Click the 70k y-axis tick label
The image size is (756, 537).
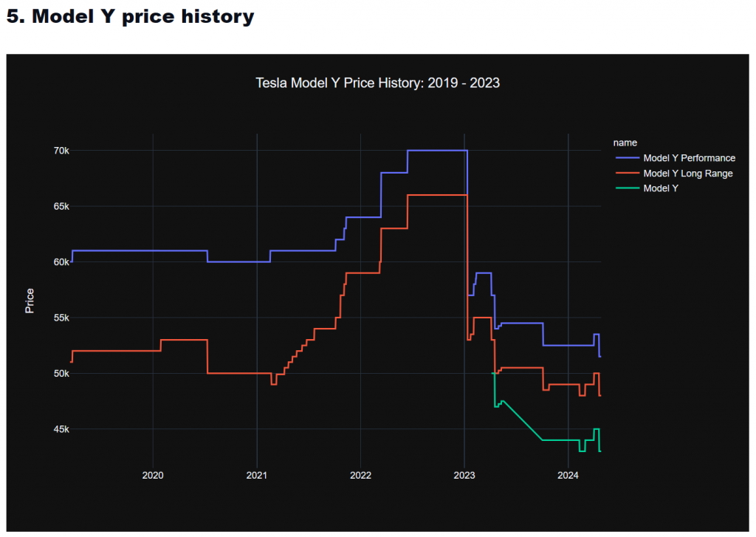pyautogui.click(x=60, y=151)
